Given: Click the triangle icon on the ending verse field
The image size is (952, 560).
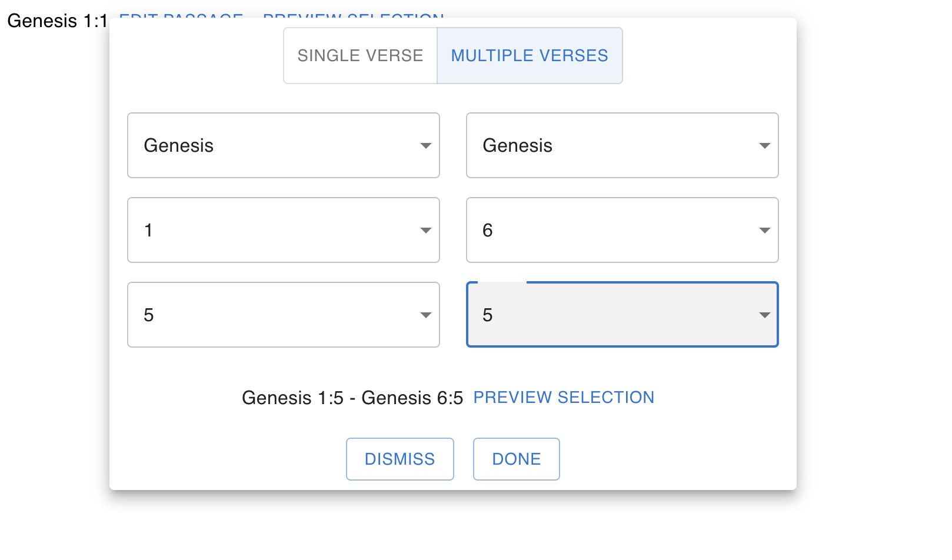Looking at the screenshot, I should pyautogui.click(x=765, y=315).
